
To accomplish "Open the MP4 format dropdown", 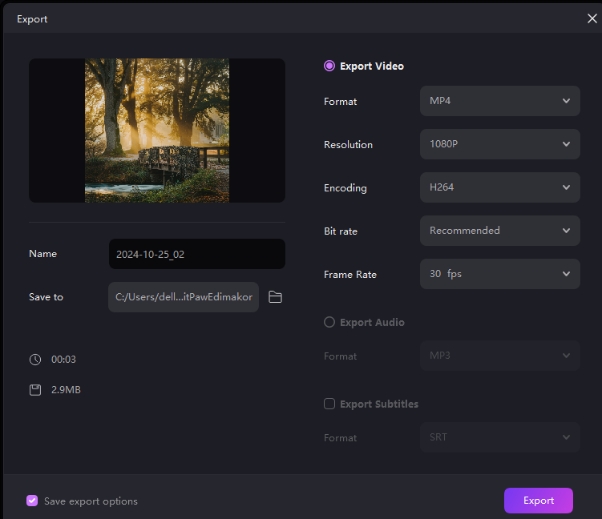I will pos(499,101).
